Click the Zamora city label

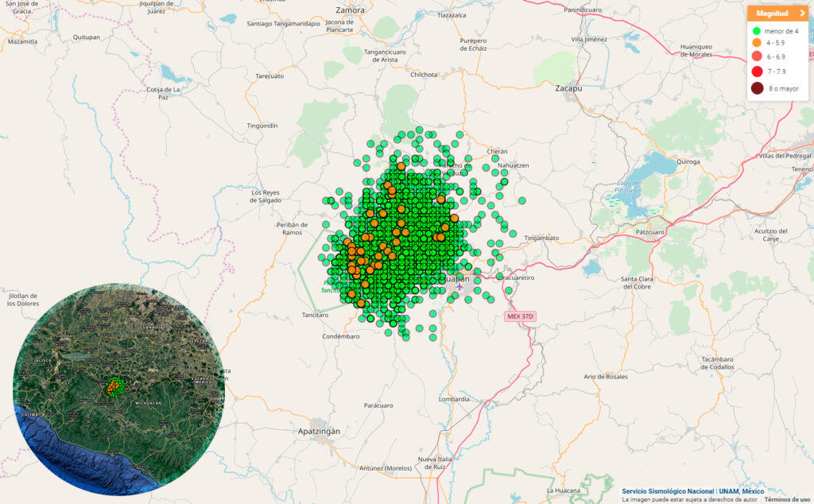click(x=350, y=10)
